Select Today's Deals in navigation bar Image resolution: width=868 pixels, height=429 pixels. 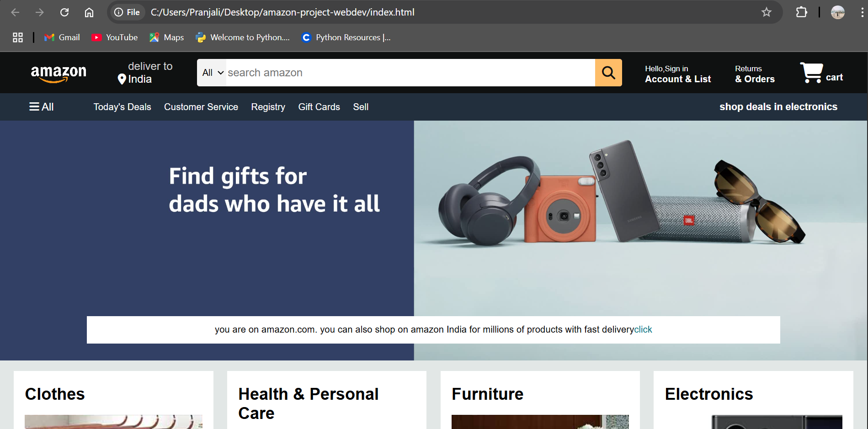[122, 107]
